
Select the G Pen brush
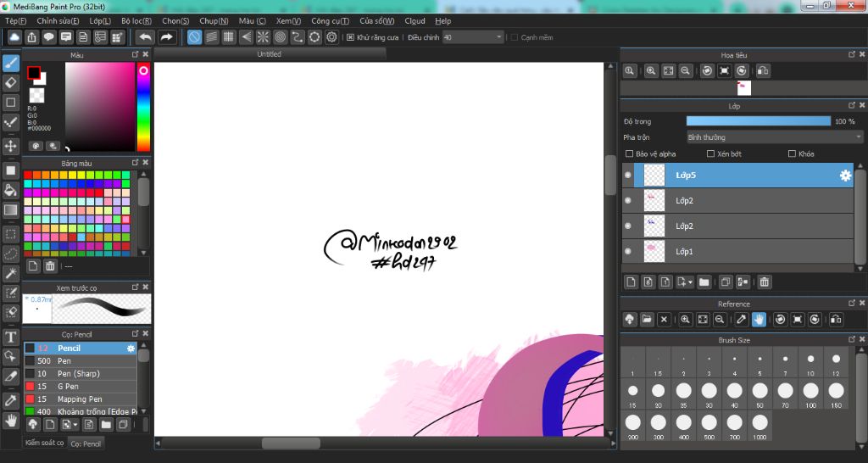tap(81, 387)
